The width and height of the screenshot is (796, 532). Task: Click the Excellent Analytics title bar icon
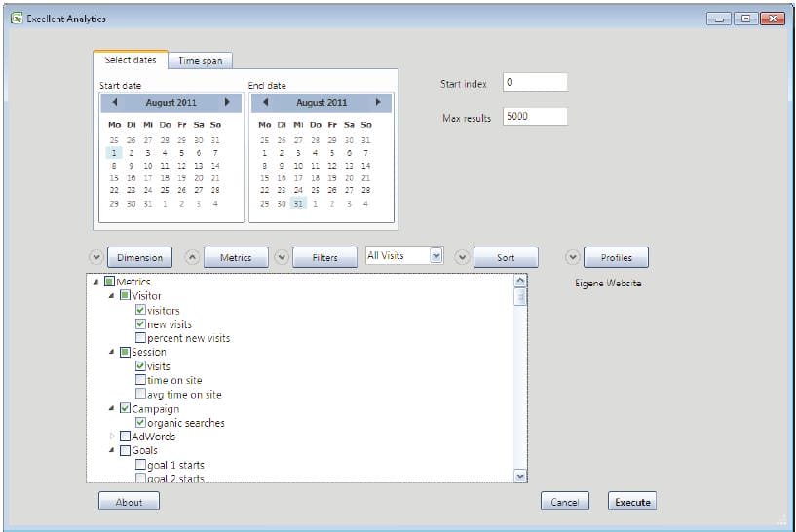point(17,19)
